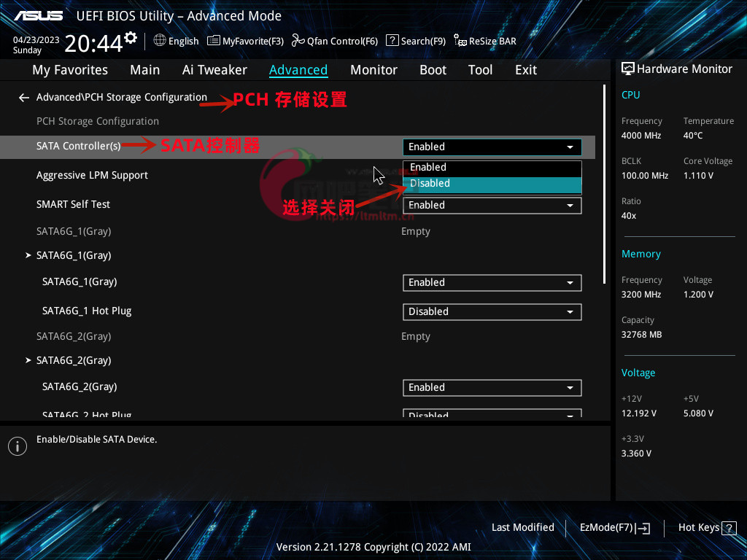Click the +5V 5.080 V reading
This screenshot has height=560, width=747.
(698, 413)
